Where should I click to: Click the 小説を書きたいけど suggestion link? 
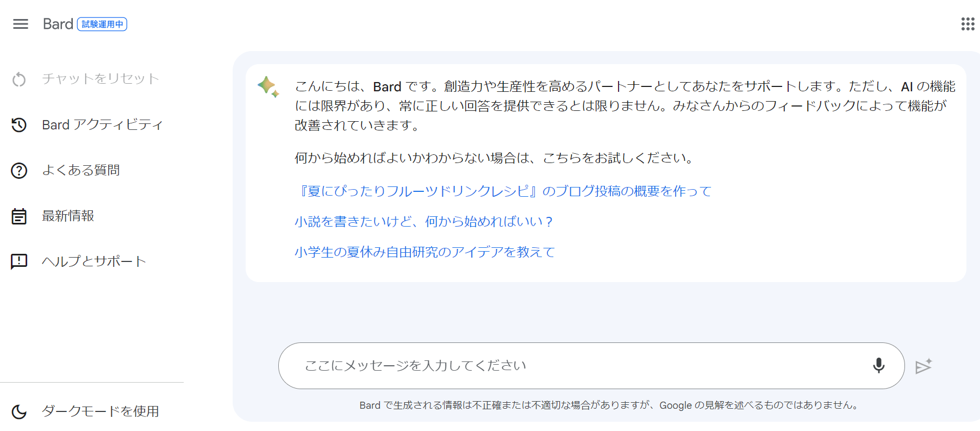pyautogui.click(x=424, y=222)
